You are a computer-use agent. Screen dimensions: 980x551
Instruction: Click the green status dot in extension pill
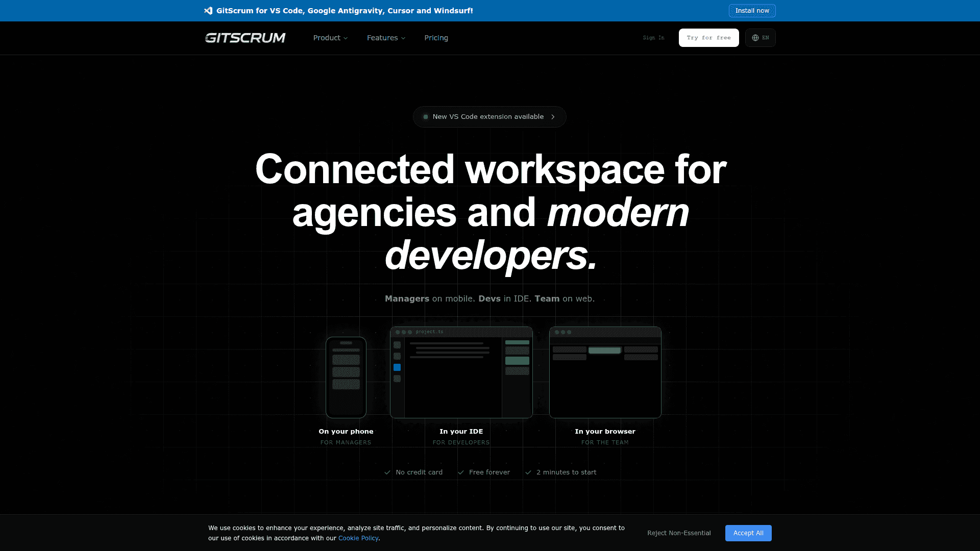(x=426, y=117)
